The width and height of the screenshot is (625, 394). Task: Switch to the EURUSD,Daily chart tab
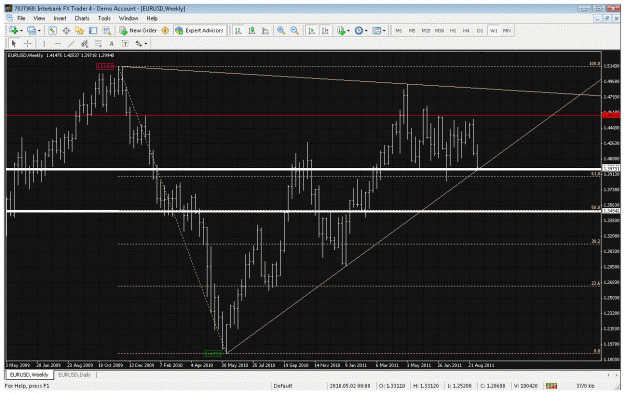pyautogui.click(x=75, y=375)
